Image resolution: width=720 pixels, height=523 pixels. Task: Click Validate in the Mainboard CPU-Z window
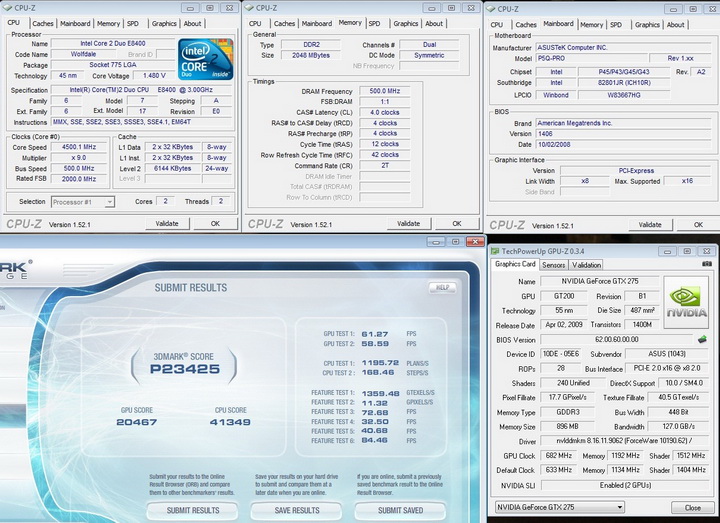pyautogui.click(x=650, y=225)
